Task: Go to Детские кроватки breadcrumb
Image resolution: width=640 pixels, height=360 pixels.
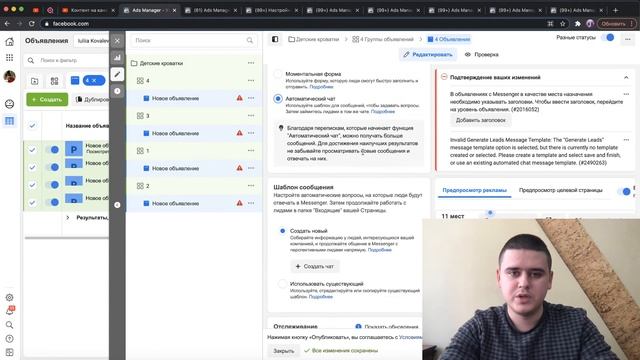Action: coord(314,39)
